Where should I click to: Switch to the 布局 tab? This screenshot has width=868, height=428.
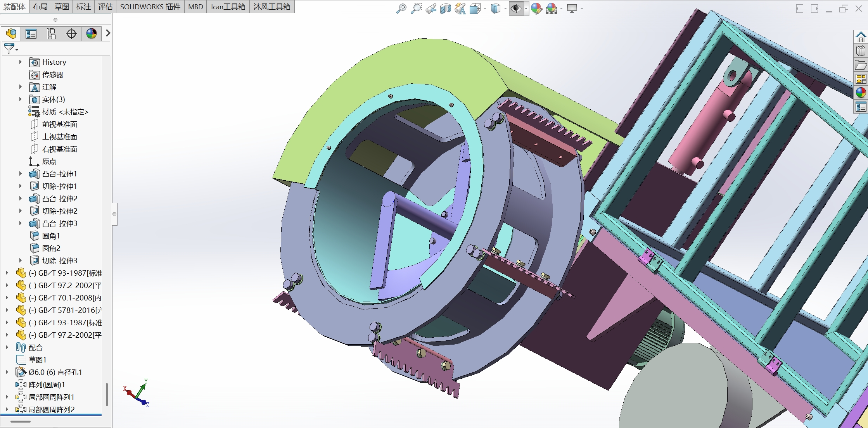[x=40, y=7]
